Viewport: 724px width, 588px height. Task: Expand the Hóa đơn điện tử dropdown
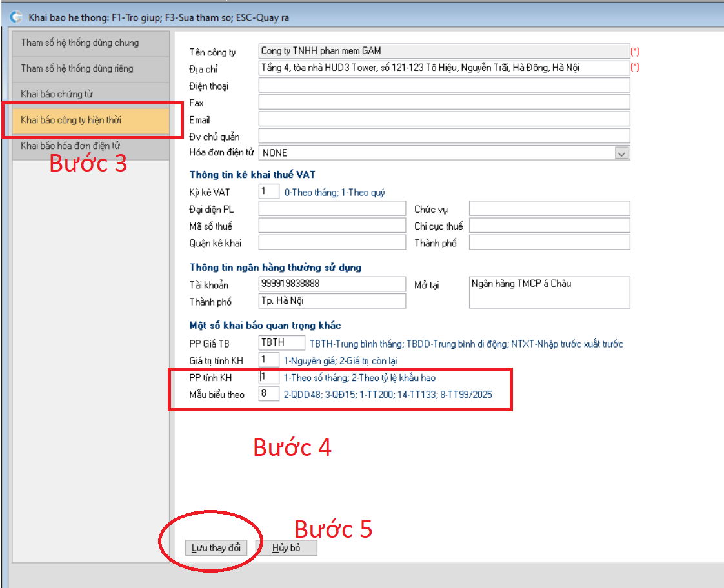(x=621, y=153)
